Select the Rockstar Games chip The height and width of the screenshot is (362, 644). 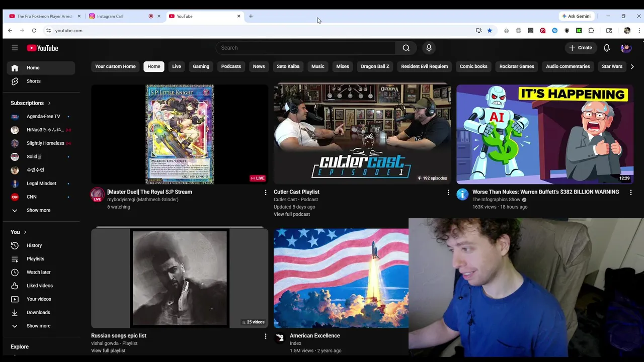click(517, 66)
